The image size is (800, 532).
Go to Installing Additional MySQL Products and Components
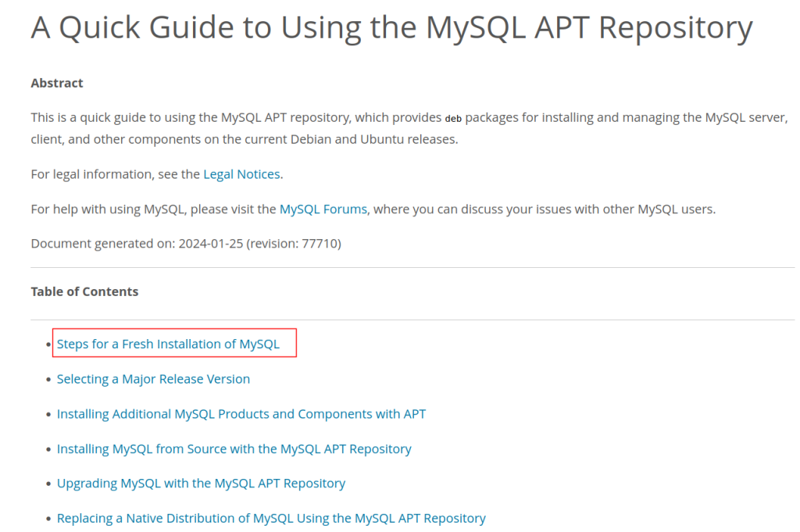[241, 414]
